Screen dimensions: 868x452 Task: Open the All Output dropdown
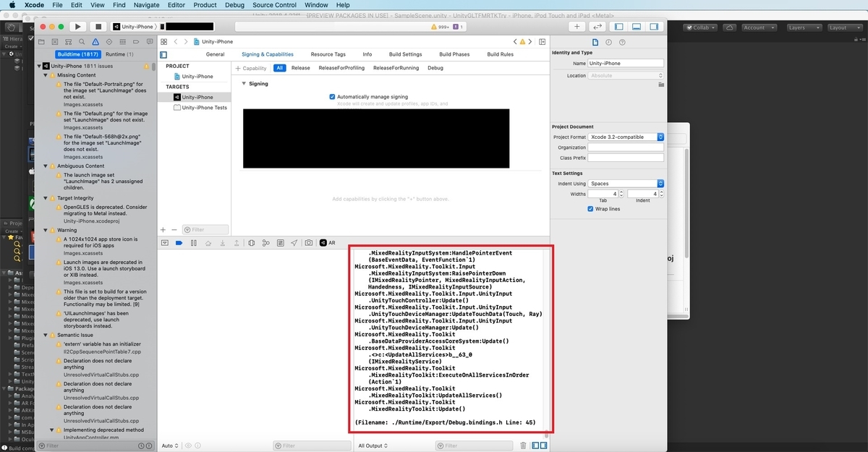[372, 445]
